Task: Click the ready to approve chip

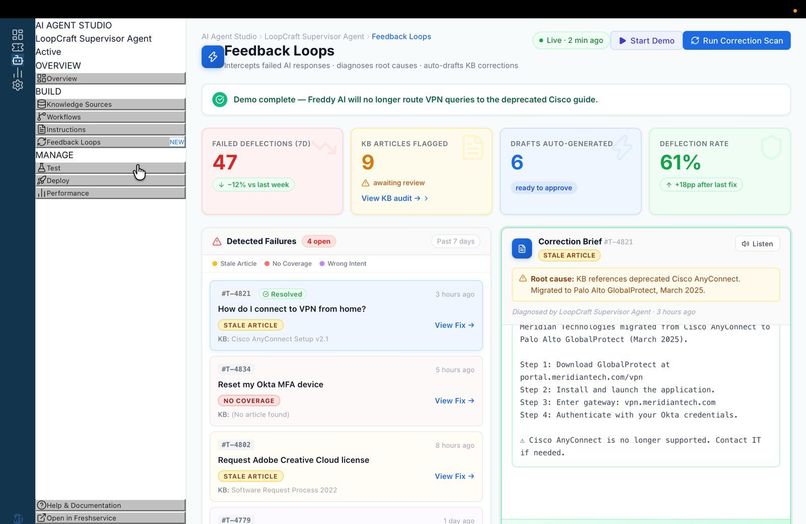Action: pyautogui.click(x=543, y=188)
